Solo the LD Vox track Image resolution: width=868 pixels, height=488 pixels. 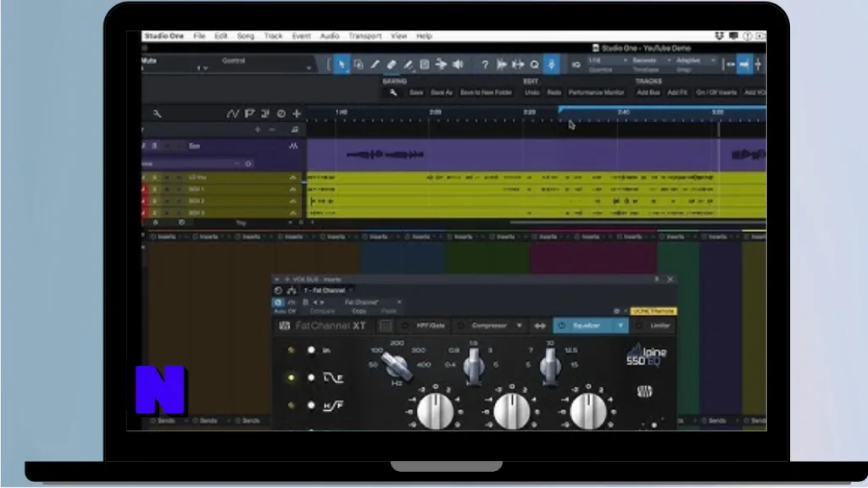point(154,178)
